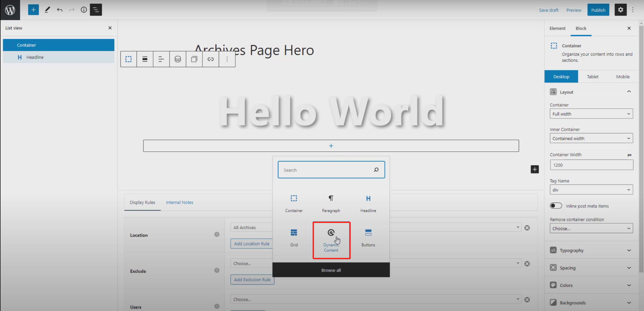
Task: Click the dynamic data database icon in block toolbar
Action: click(178, 59)
